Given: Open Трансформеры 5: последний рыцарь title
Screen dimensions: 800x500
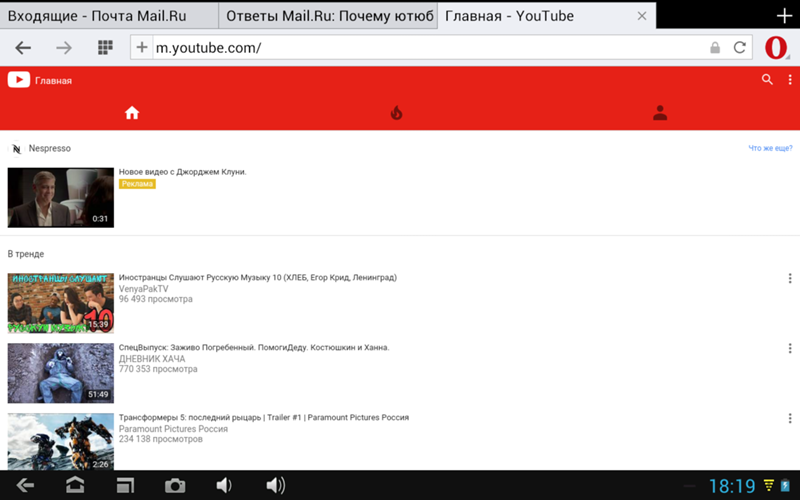Looking at the screenshot, I should pyautogui.click(x=264, y=417).
